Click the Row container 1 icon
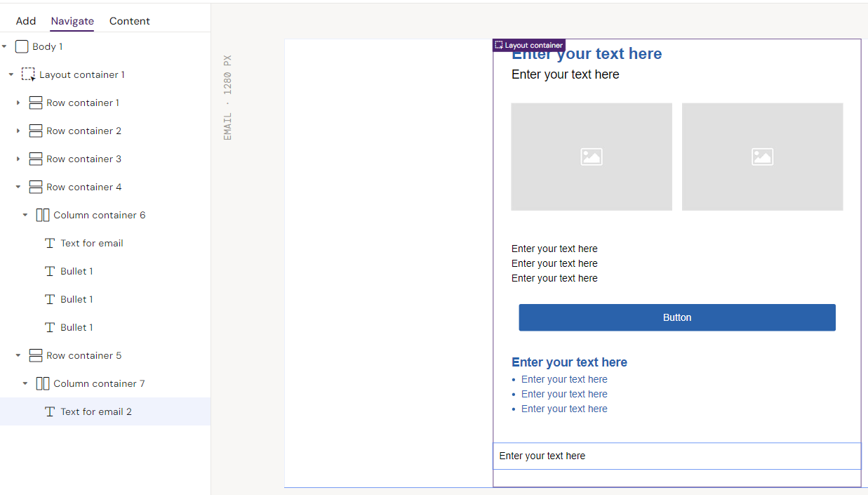Screen dimensions: 868x495 (x=36, y=103)
